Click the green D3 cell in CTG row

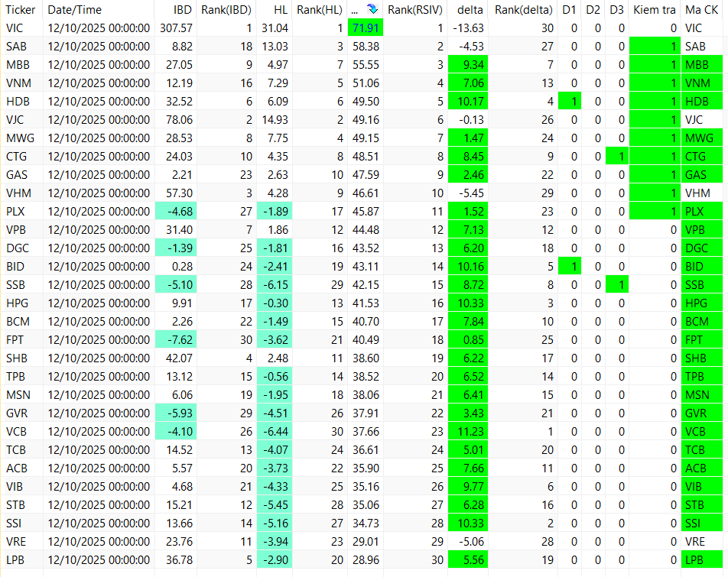pos(617,157)
